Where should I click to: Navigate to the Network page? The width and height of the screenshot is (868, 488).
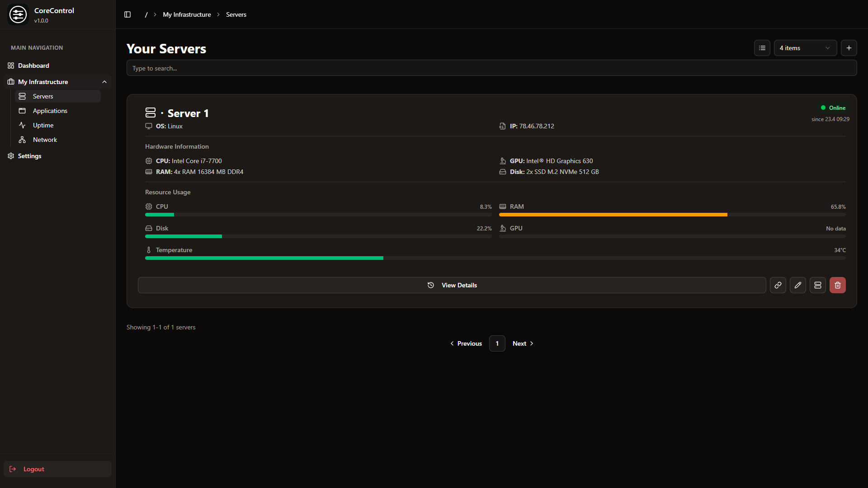(45, 140)
